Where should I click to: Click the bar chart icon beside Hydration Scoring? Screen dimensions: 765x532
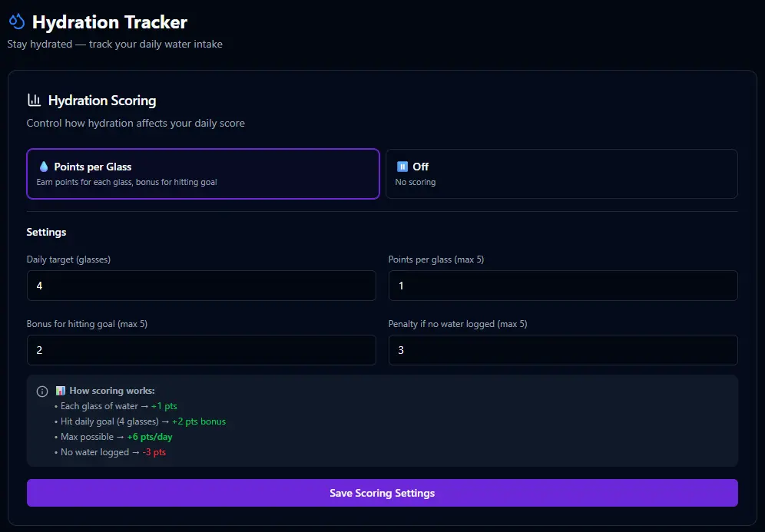point(34,100)
